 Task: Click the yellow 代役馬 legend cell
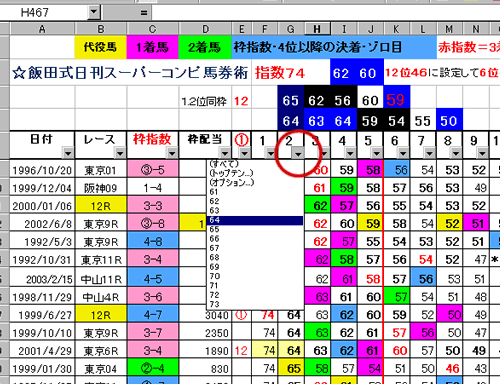point(100,47)
